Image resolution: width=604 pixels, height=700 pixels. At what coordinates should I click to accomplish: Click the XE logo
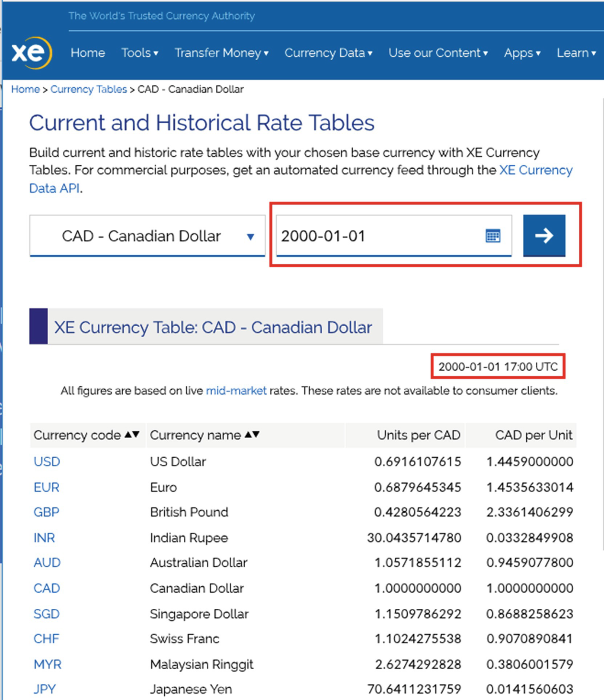click(x=32, y=53)
